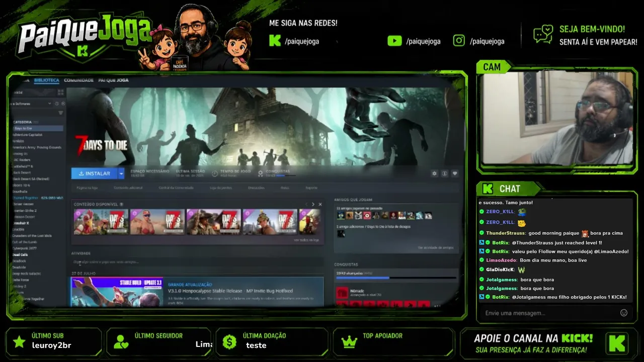
Task: Click the follower heart icon for Último Seguidor
Action: [x=121, y=342]
